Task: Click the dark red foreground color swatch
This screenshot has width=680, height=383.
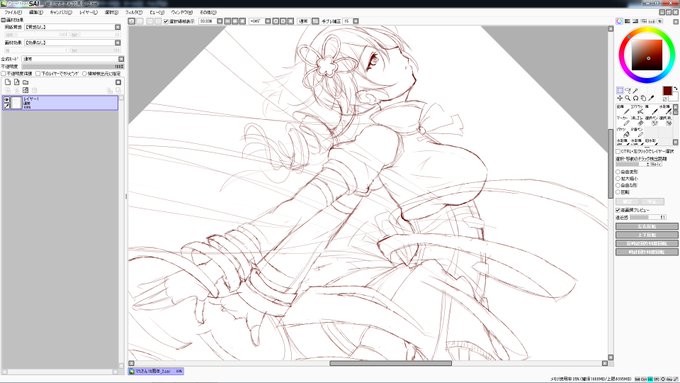Action: tap(667, 91)
